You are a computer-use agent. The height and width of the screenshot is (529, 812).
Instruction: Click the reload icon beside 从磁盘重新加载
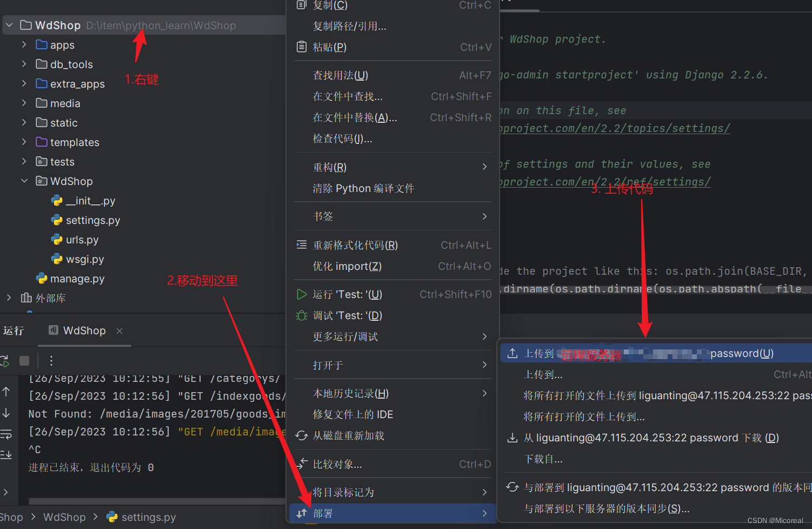coord(302,435)
